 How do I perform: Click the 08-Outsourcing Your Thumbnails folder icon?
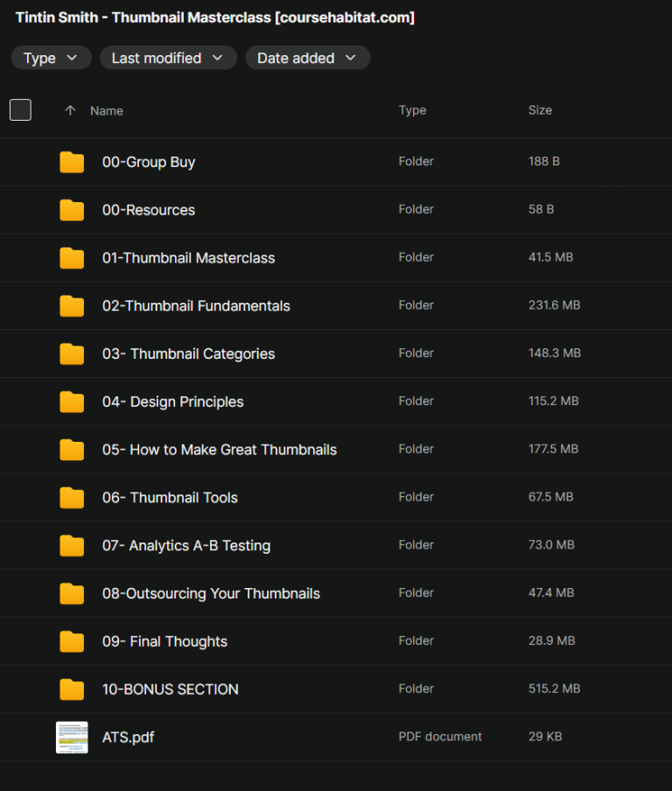72,593
